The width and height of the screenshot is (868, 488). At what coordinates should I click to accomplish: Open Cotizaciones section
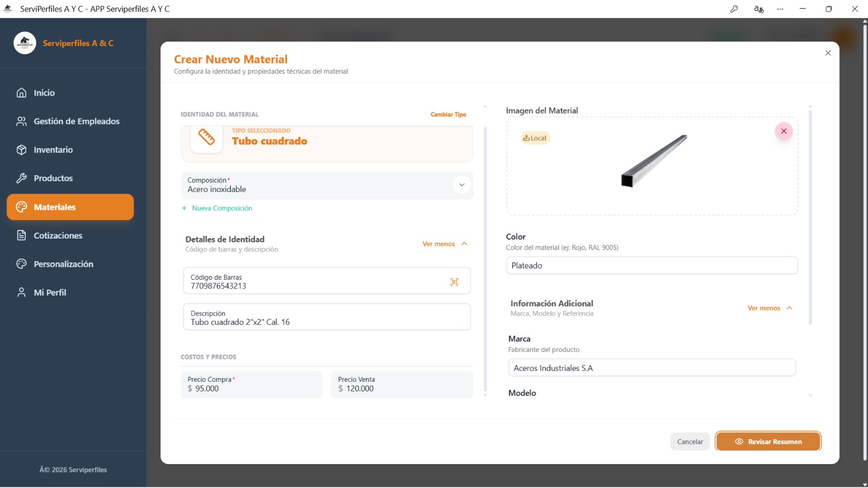[x=70, y=235]
